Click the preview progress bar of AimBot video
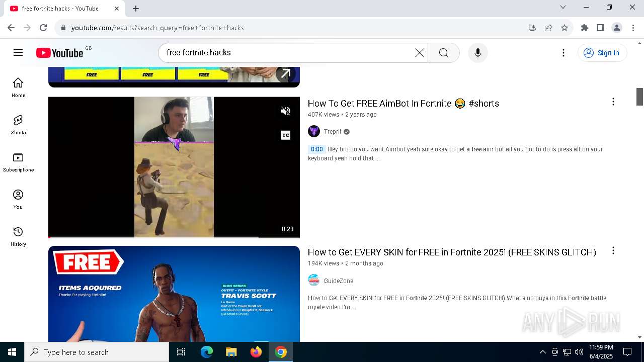The width and height of the screenshot is (644, 362). tap(174, 237)
